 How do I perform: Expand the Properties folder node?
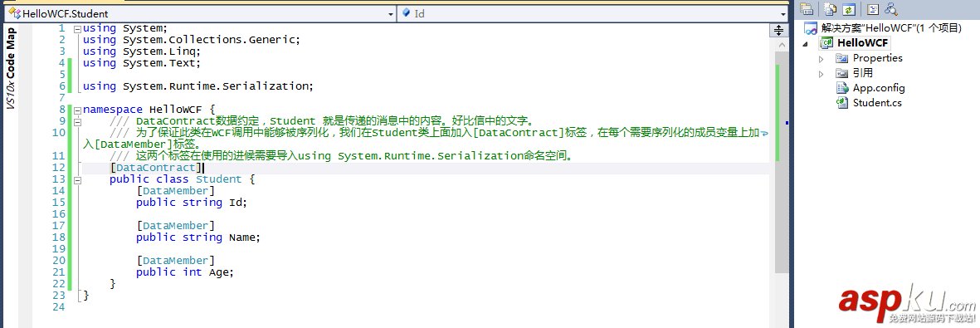point(822,58)
